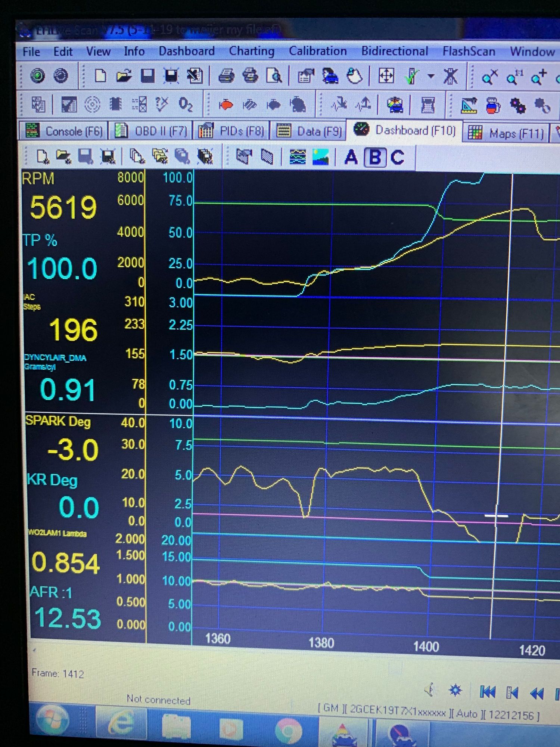Switch to the Maps (F11) tab
Screen dimensions: 560x747
coord(506,133)
